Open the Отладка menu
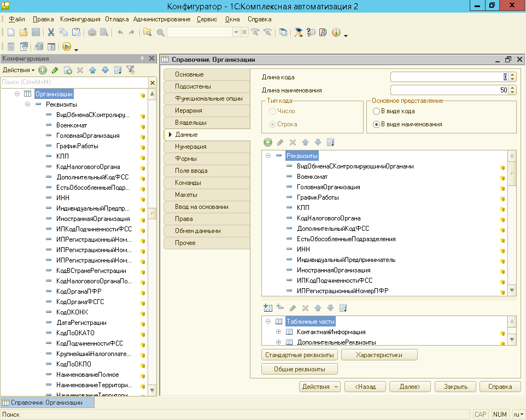This screenshot has width=526, height=420. point(117,19)
